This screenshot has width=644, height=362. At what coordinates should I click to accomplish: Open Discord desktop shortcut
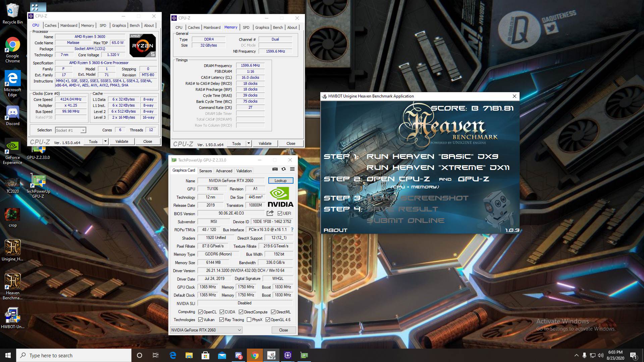tap(12, 115)
